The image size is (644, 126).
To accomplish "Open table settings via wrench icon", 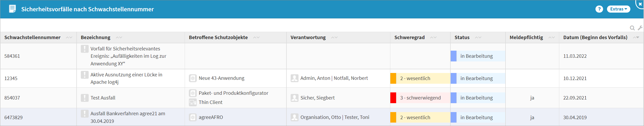I will (640, 28).
